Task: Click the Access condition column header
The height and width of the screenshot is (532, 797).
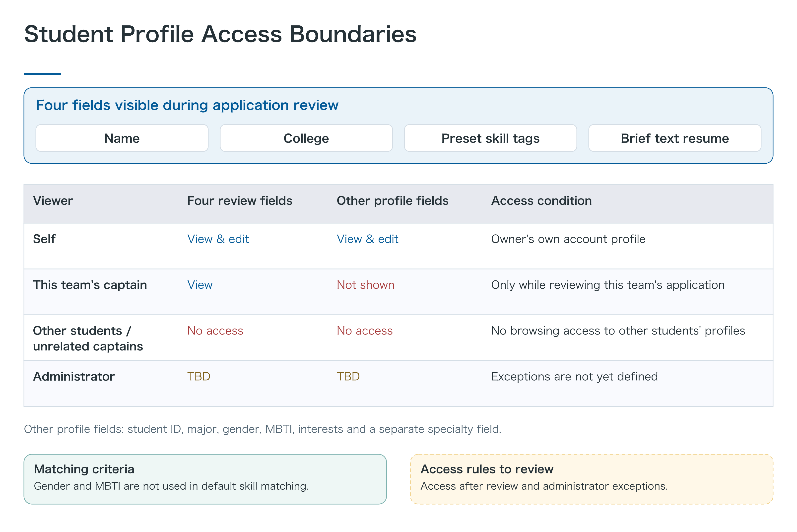Action: tap(541, 201)
